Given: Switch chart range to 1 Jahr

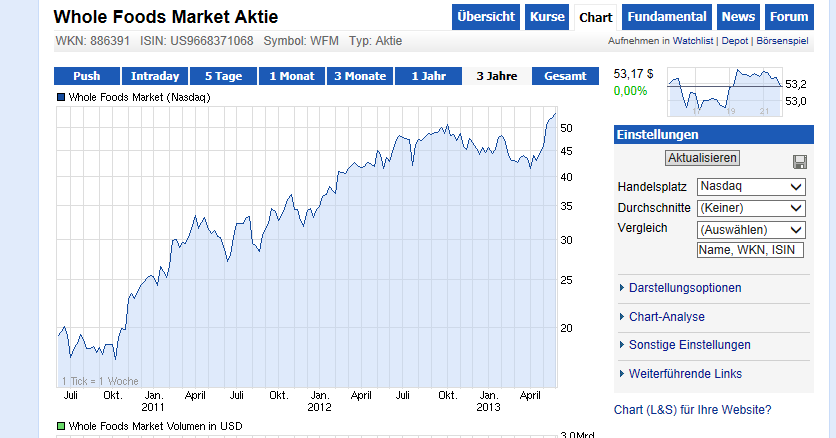Looking at the screenshot, I should (x=429, y=76).
